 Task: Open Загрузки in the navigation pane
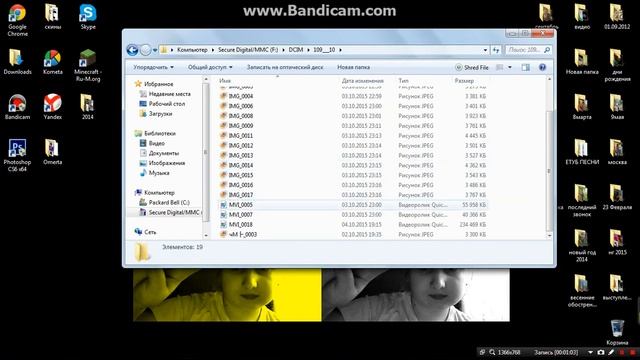pyautogui.click(x=157, y=114)
